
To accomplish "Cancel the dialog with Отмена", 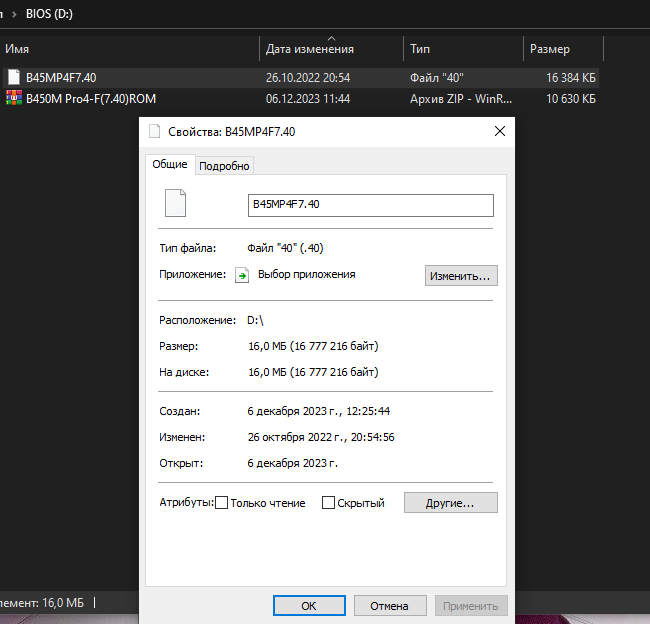I will 390,606.
